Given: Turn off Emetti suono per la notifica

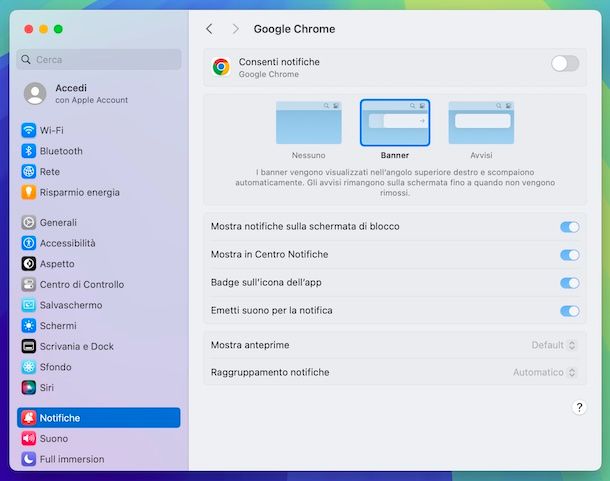Looking at the screenshot, I should point(569,311).
